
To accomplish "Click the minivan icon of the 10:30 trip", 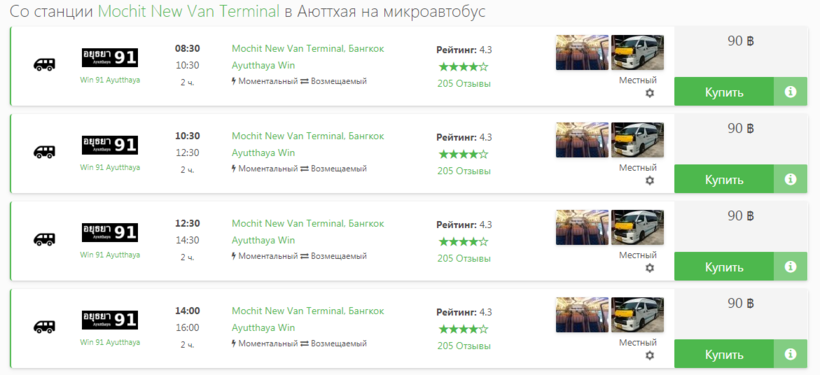I will 44,152.
